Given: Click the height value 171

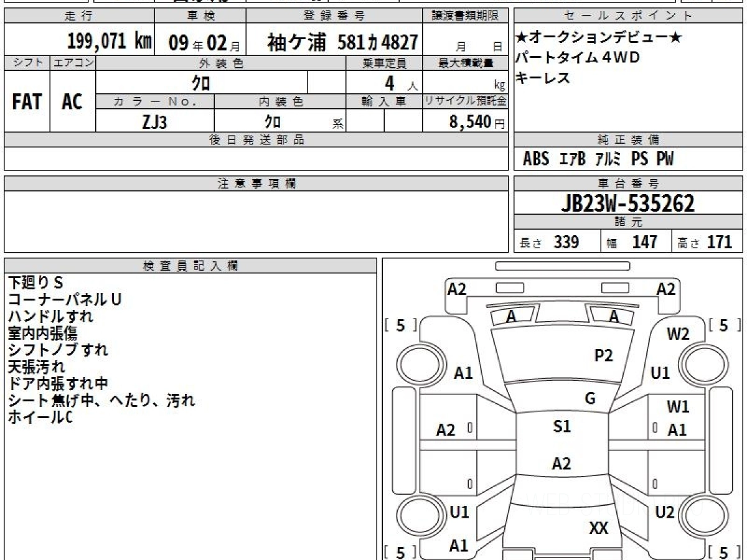Looking at the screenshot, I should (720, 242).
